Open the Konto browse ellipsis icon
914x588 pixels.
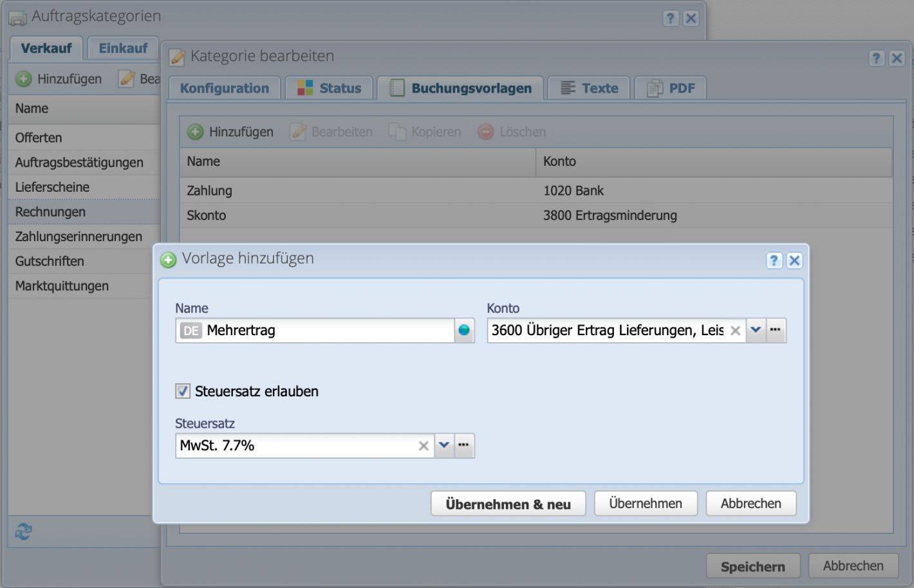(x=776, y=330)
